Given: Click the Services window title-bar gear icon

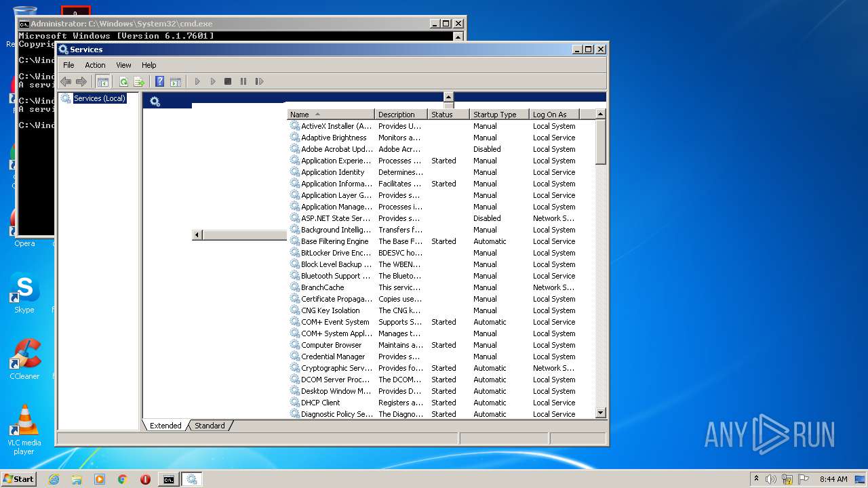Looking at the screenshot, I should point(63,49).
